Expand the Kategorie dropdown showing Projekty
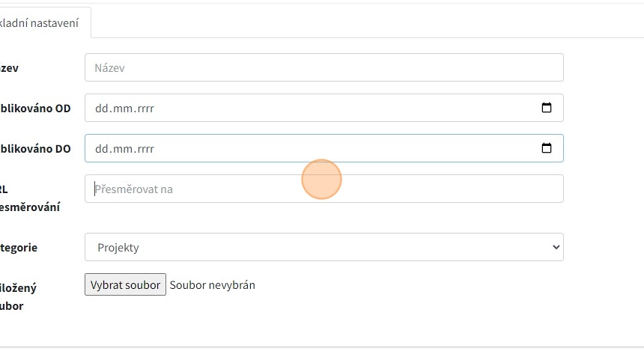This screenshot has height=360, width=644. (x=323, y=247)
